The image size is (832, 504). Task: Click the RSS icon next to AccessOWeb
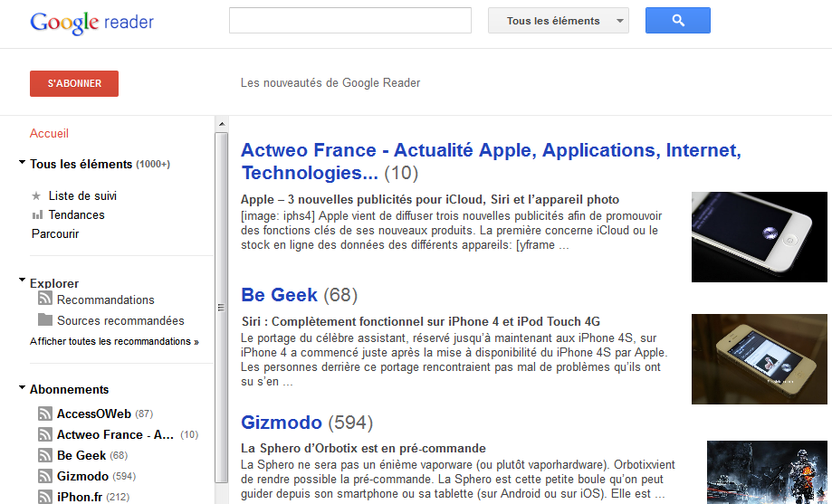(x=45, y=414)
